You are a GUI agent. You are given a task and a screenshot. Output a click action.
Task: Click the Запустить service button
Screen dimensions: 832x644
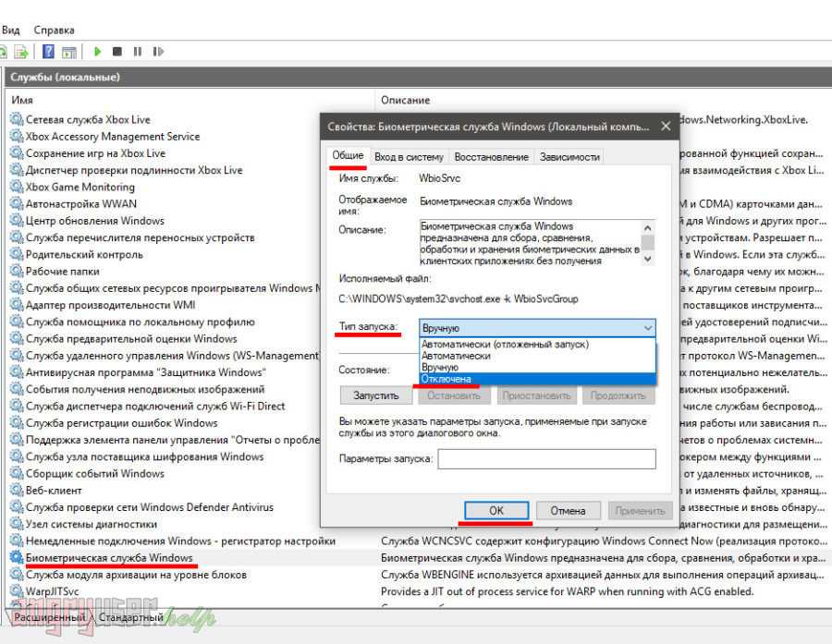coord(376,395)
